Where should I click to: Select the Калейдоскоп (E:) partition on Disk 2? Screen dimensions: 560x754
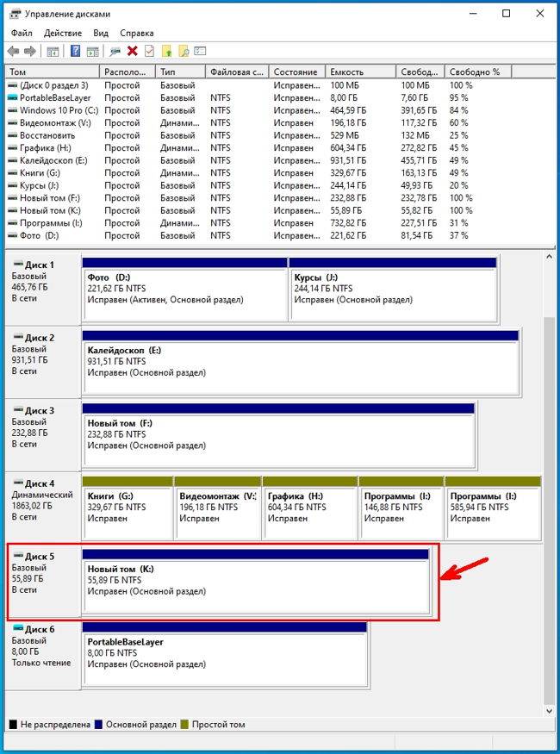pos(301,362)
